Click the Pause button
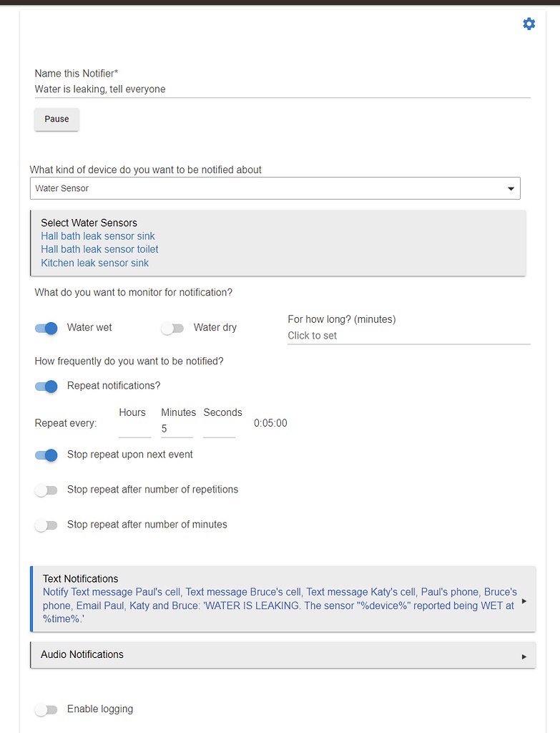The height and width of the screenshot is (733, 560). coord(57,120)
